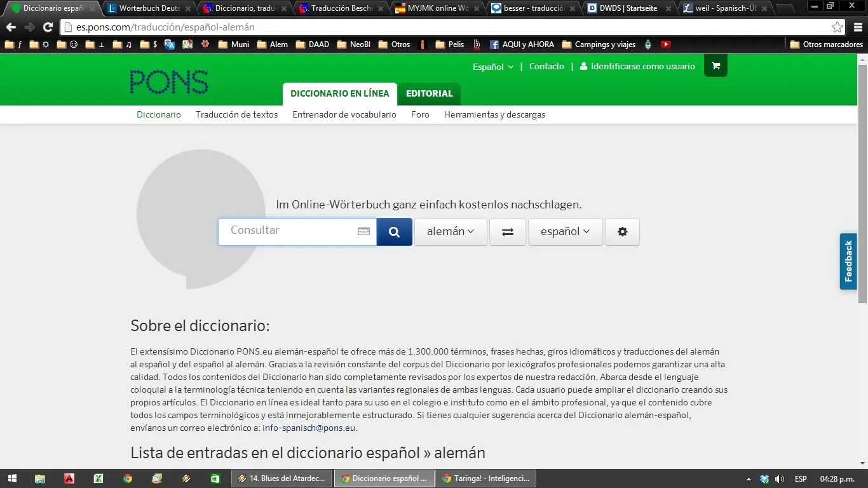Viewport: 868px width, 488px height.
Task: Open File Explorer from the taskbar
Action: coord(39,478)
